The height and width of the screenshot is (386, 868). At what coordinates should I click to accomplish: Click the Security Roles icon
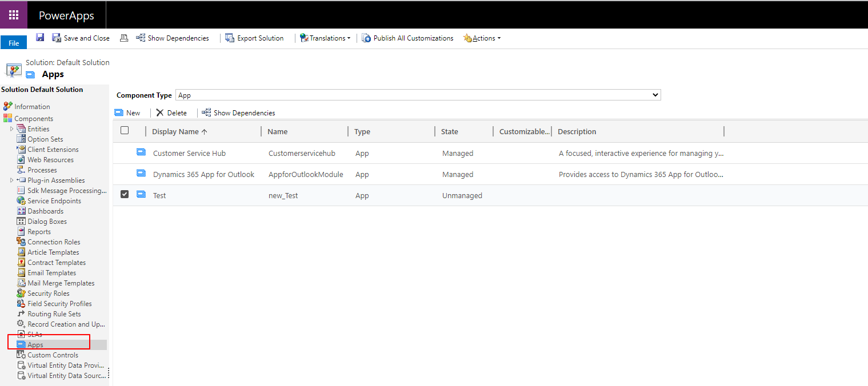(x=21, y=293)
